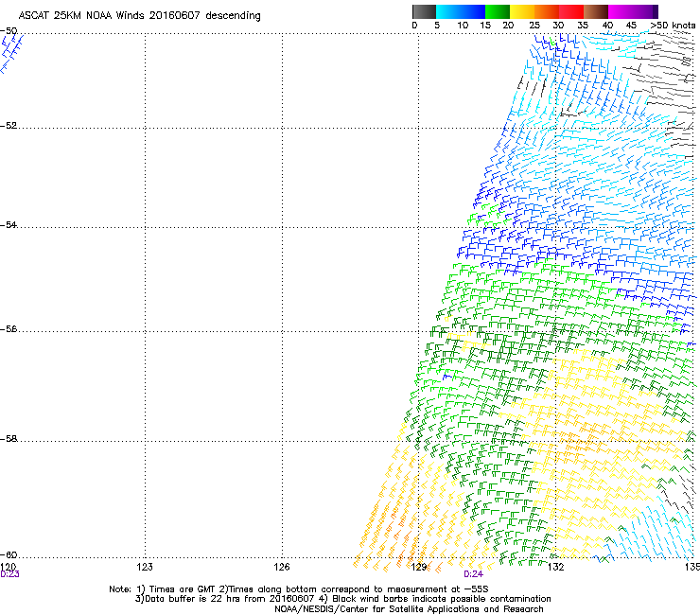Click the legend label 25

click(x=534, y=26)
